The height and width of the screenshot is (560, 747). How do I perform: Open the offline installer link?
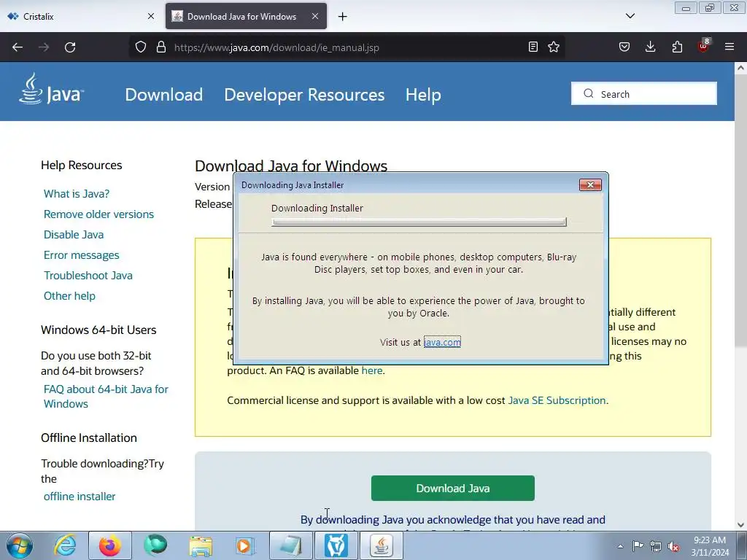[80, 497]
